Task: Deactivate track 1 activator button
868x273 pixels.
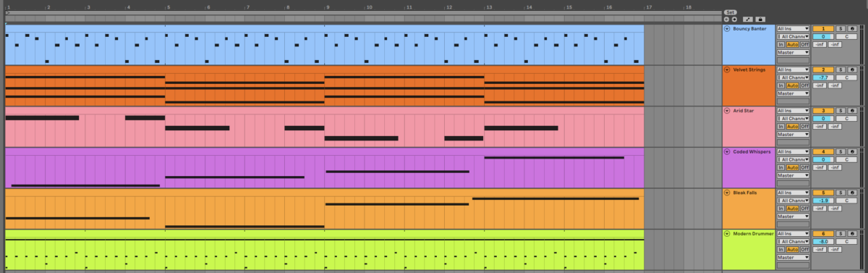Action: coord(823,29)
